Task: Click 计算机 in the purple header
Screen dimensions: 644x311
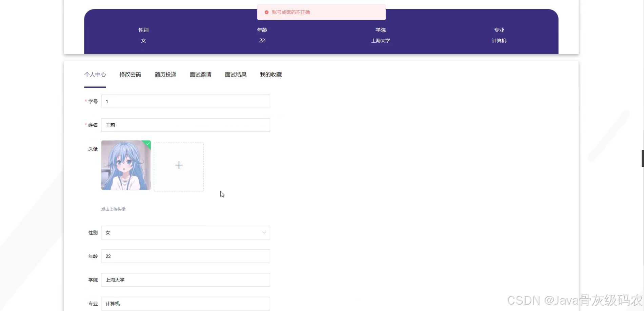Action: click(x=499, y=40)
